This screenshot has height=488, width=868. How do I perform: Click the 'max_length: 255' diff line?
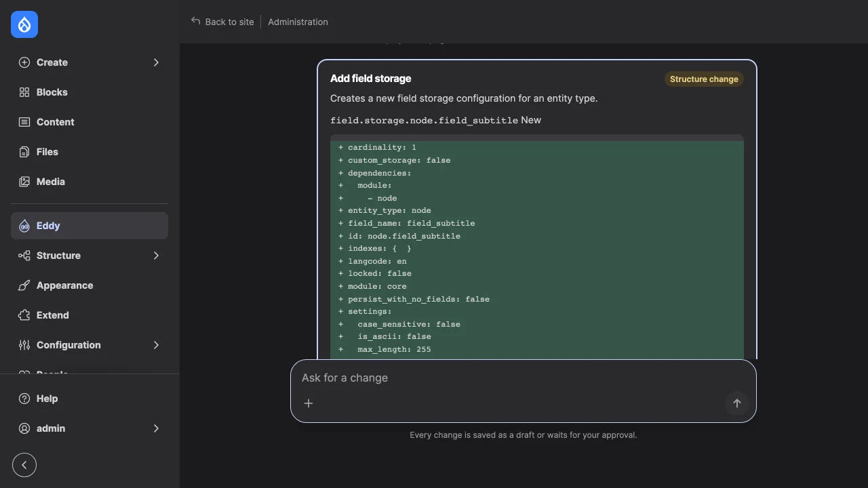(394, 349)
